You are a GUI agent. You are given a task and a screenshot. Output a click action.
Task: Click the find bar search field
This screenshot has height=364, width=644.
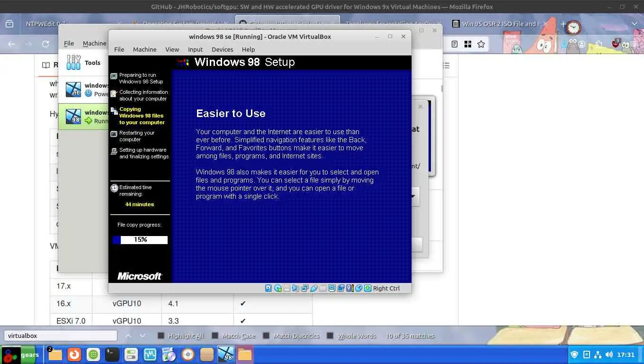pyautogui.click(x=60, y=336)
